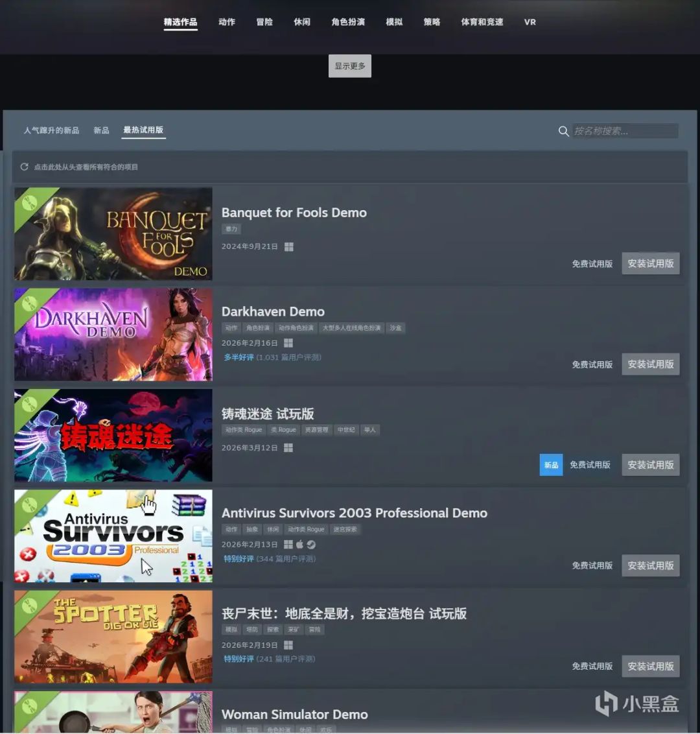
Task: Click The Spotter Dig or Die thumbnail
Action: point(113,636)
